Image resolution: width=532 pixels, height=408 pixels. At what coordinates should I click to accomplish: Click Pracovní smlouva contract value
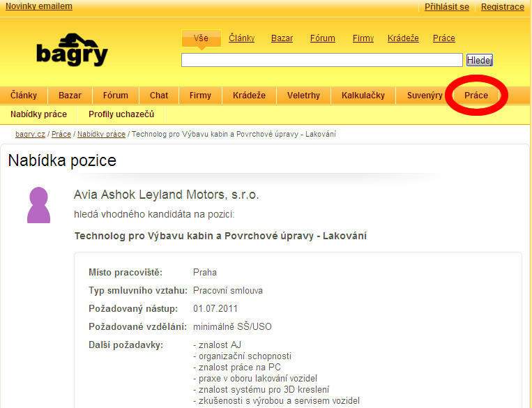pyautogui.click(x=228, y=291)
